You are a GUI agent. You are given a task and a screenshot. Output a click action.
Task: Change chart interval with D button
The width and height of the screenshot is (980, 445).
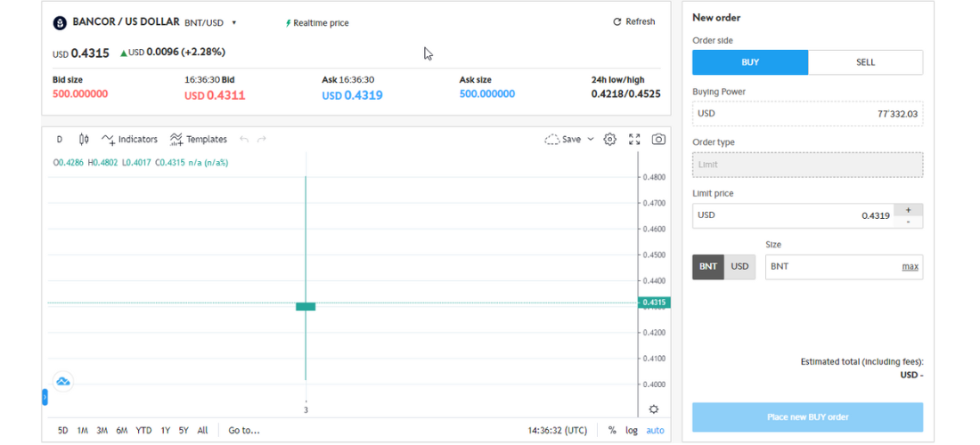(60, 139)
